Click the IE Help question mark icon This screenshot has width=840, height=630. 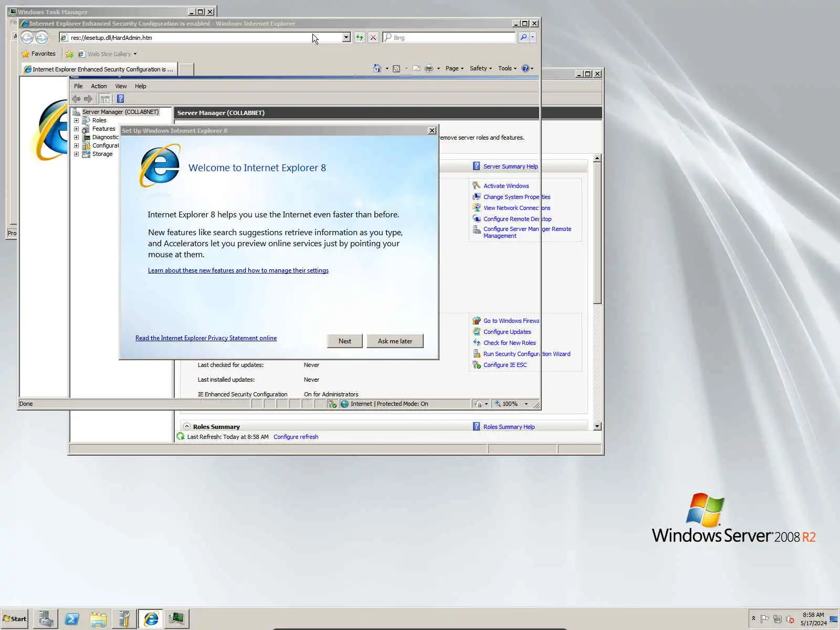point(525,68)
